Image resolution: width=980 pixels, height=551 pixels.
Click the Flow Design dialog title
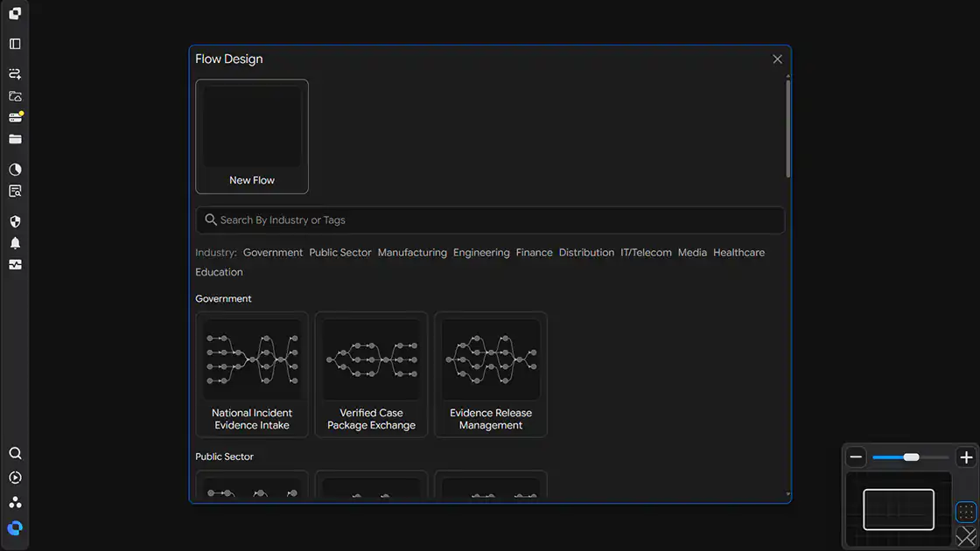(228, 59)
